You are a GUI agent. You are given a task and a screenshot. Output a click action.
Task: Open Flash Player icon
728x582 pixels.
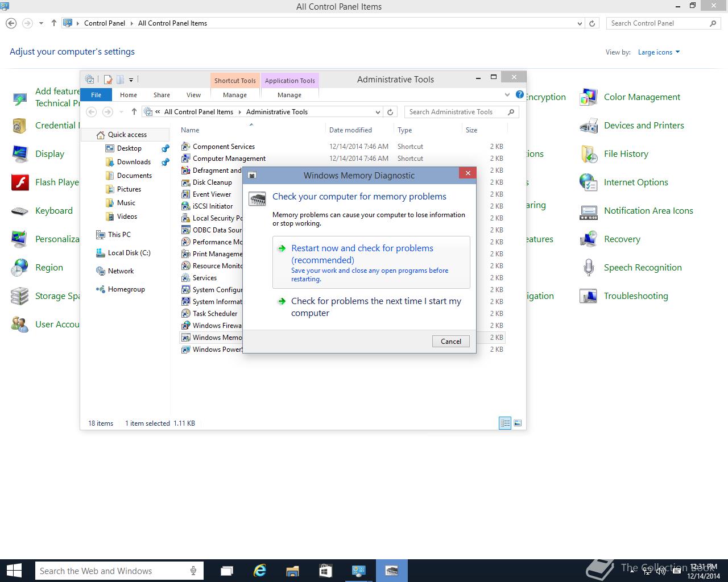pyautogui.click(x=20, y=182)
